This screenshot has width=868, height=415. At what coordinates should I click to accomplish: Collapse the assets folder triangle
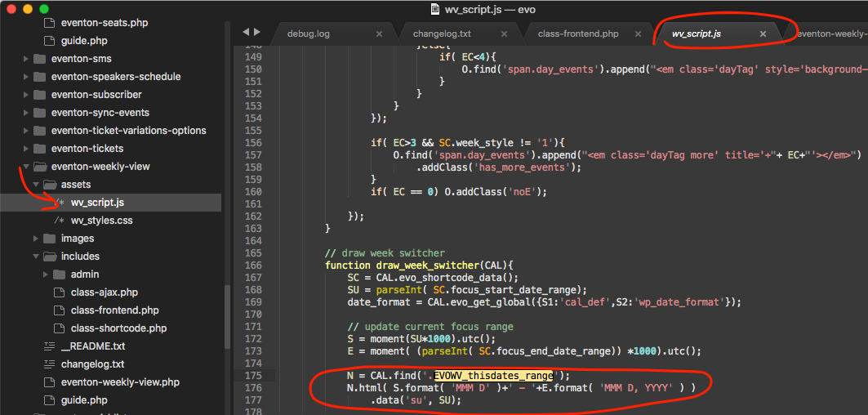[37, 185]
